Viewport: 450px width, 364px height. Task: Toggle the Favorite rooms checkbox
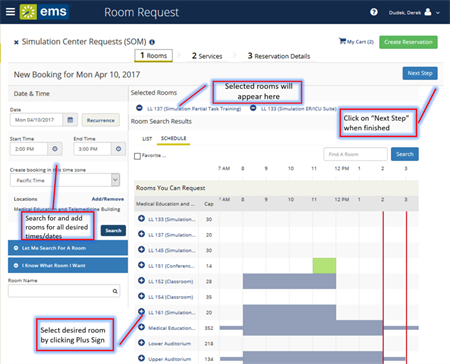pos(137,156)
